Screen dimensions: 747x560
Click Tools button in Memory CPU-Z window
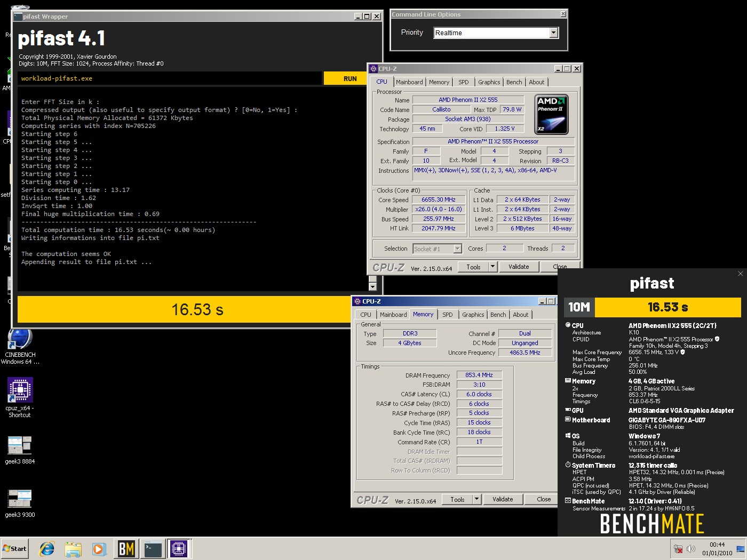[x=457, y=499]
